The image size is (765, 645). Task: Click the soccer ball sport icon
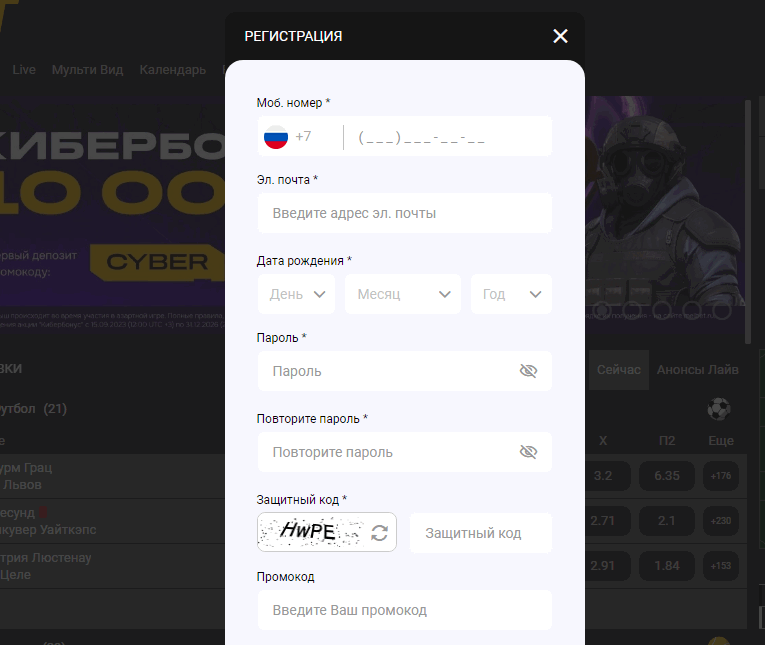pos(719,409)
